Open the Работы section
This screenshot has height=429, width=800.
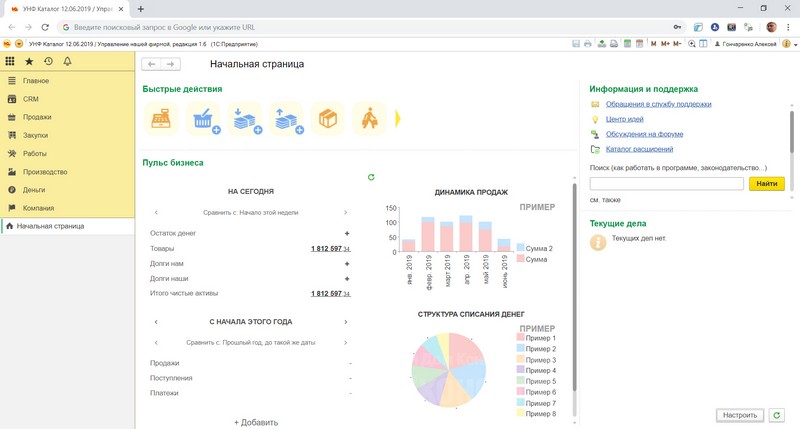click(67, 154)
